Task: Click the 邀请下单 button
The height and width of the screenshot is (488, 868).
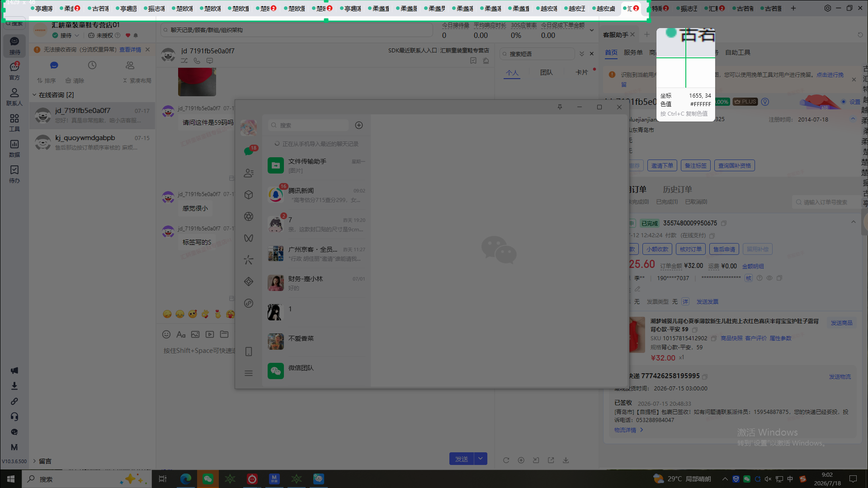Action: 662,166
